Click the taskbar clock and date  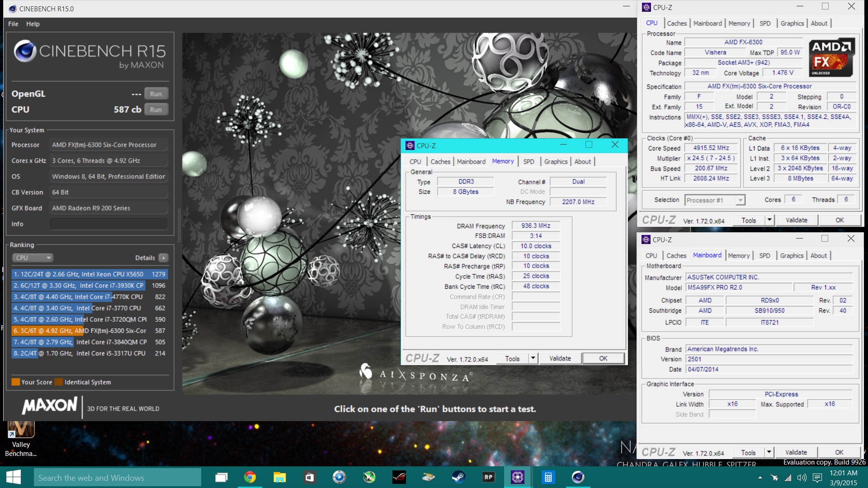[x=844, y=478]
